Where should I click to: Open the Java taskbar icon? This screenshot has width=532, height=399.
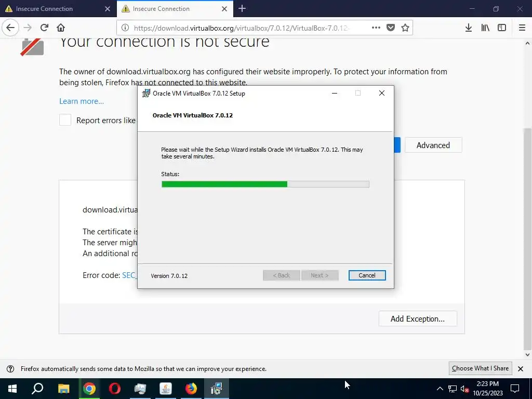166,389
